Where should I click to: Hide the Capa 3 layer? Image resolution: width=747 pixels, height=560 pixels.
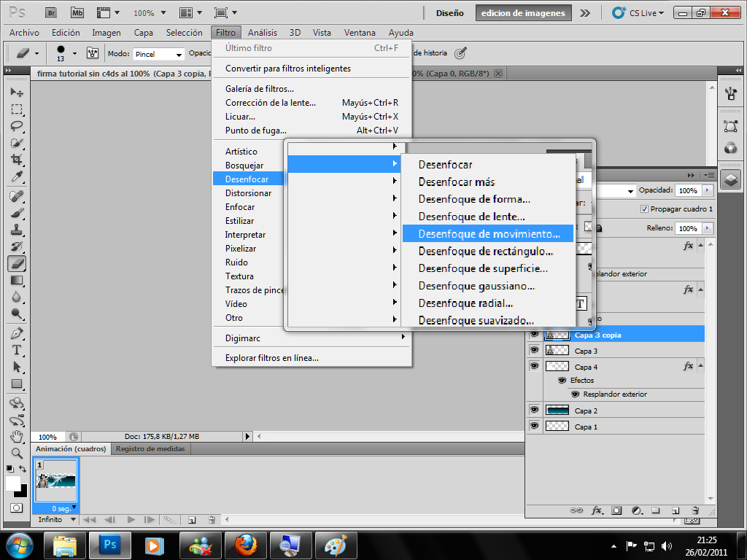click(535, 351)
